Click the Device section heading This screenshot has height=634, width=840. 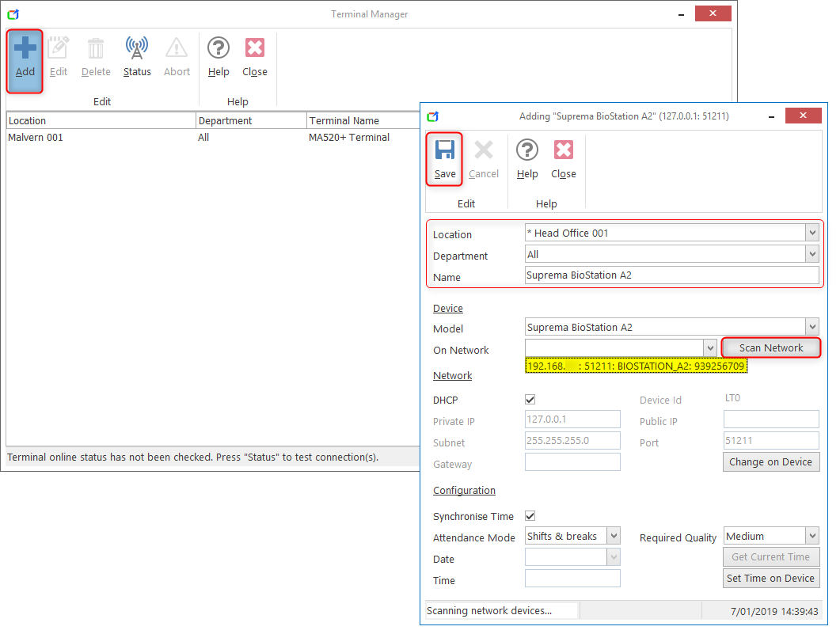coord(448,309)
